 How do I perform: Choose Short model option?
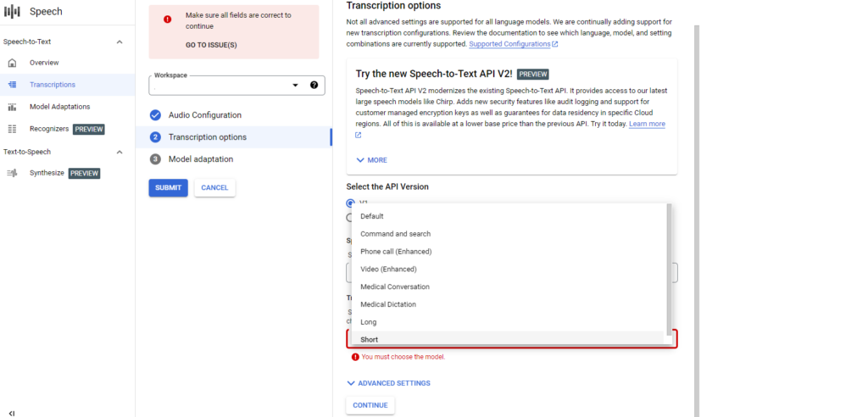coord(509,338)
